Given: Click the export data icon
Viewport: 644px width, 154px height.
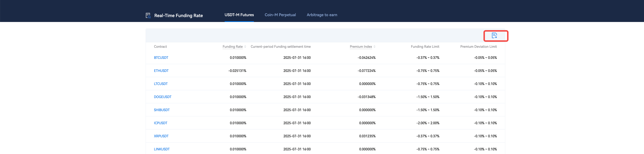Looking at the screenshot, I should (x=494, y=36).
